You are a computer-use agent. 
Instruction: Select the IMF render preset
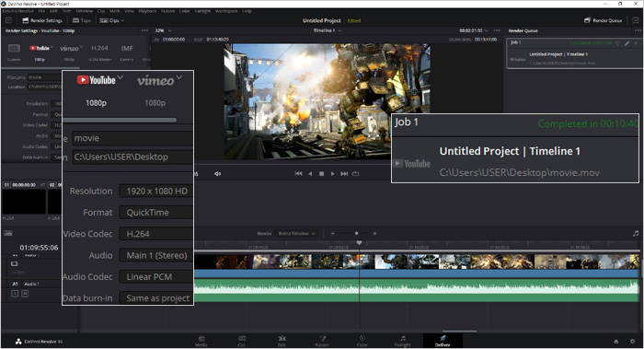pos(127,52)
